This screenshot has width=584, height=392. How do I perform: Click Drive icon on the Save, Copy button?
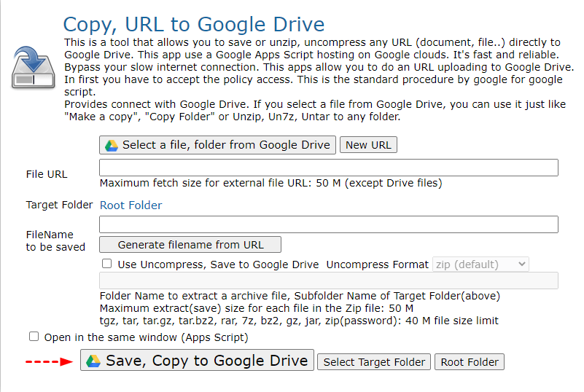(x=93, y=361)
